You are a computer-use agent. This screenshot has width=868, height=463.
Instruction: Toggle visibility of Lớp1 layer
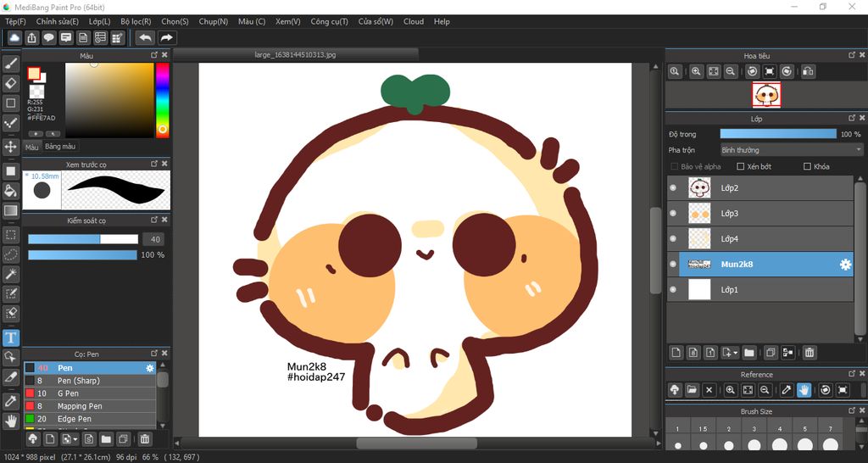click(673, 290)
